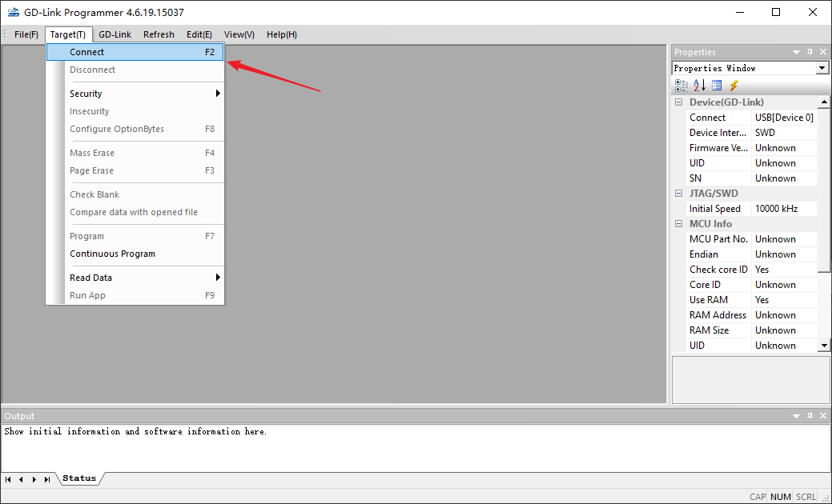The image size is (832, 504).
Task: Click lightning bolt Events icon
Action: [734, 86]
